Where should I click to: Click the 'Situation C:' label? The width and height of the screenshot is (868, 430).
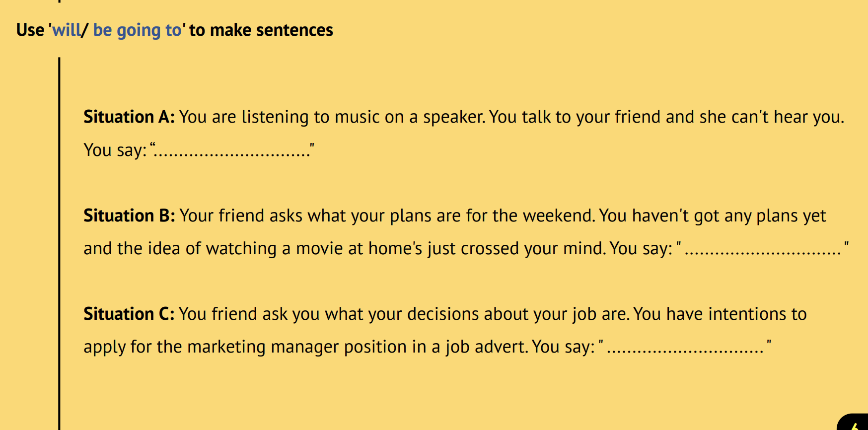coord(129,314)
